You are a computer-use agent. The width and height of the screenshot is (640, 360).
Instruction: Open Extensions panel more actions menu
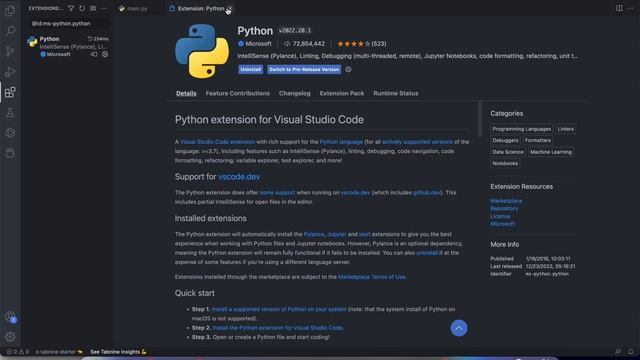(x=104, y=8)
